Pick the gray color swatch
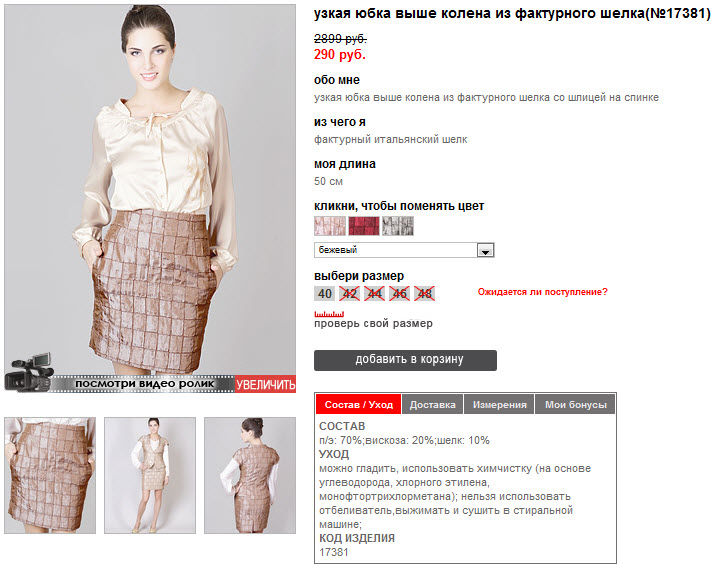 point(398,226)
